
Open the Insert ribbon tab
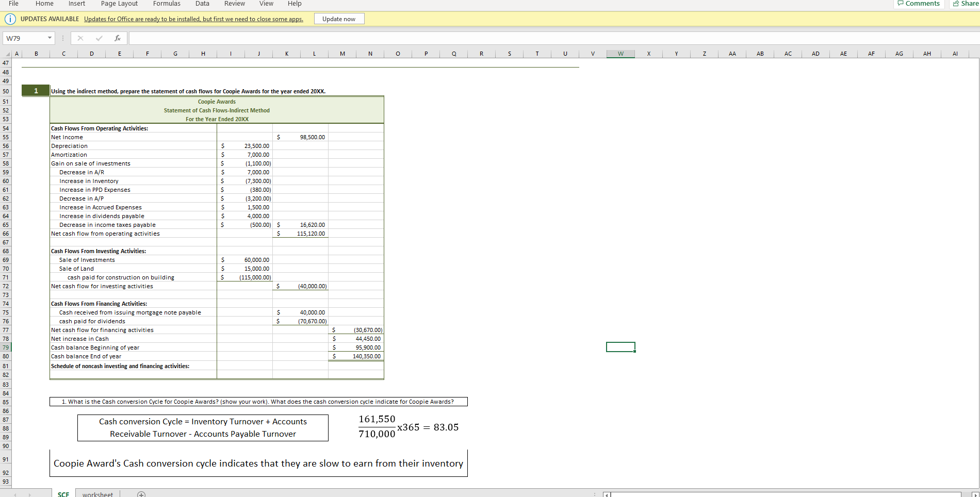click(x=77, y=4)
